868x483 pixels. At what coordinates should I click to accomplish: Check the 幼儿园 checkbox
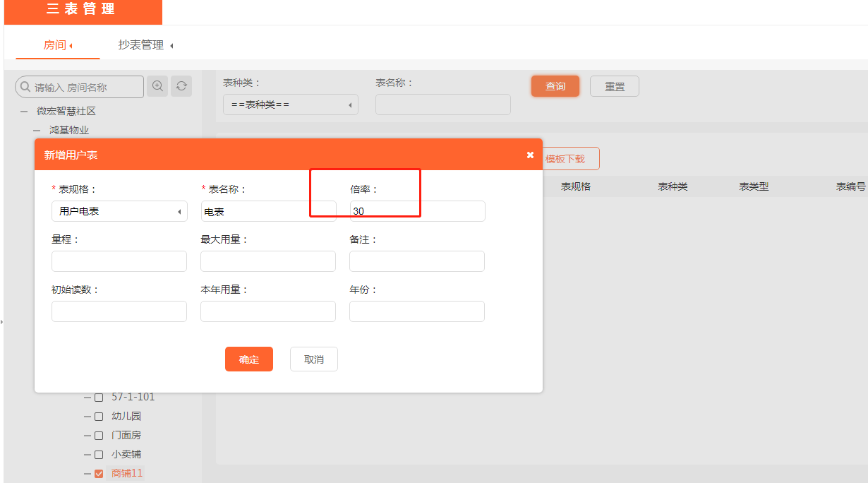[99, 417]
